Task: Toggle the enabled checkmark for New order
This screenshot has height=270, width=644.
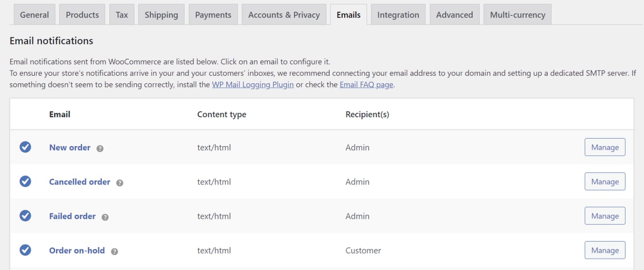Action: click(25, 147)
